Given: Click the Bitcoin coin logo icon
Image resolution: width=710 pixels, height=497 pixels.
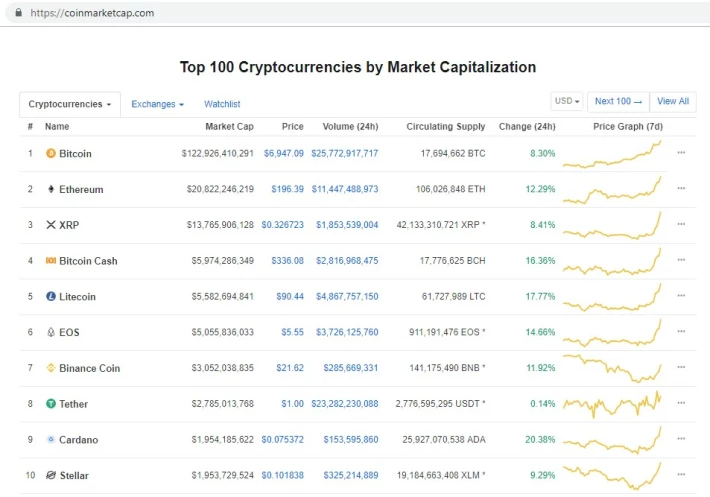Looking at the screenshot, I should (x=51, y=153).
